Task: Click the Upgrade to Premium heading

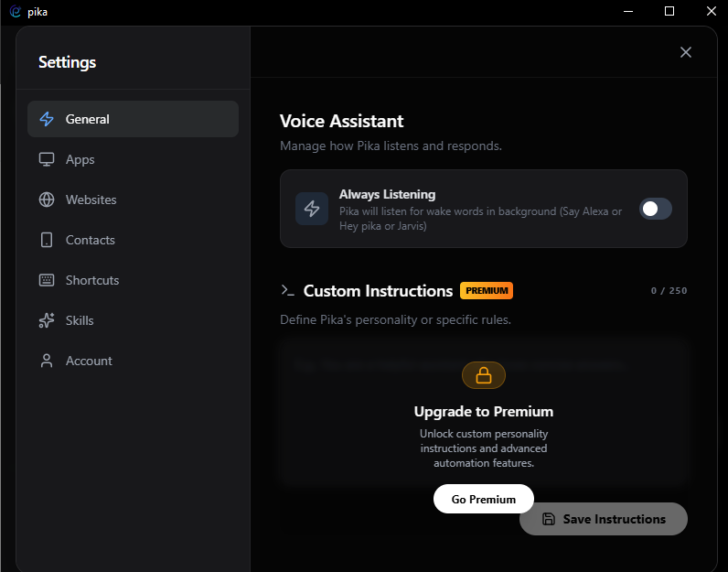Action: click(483, 412)
